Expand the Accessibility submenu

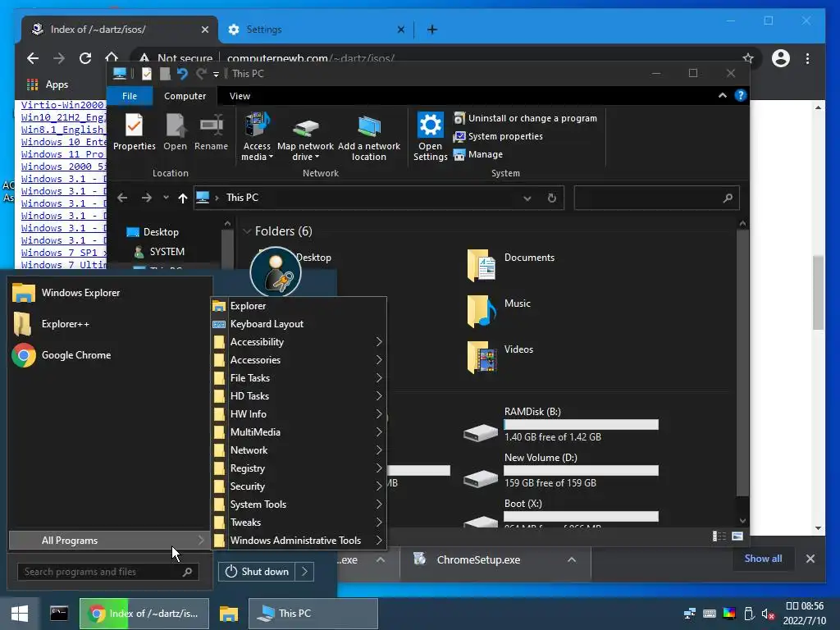299,342
